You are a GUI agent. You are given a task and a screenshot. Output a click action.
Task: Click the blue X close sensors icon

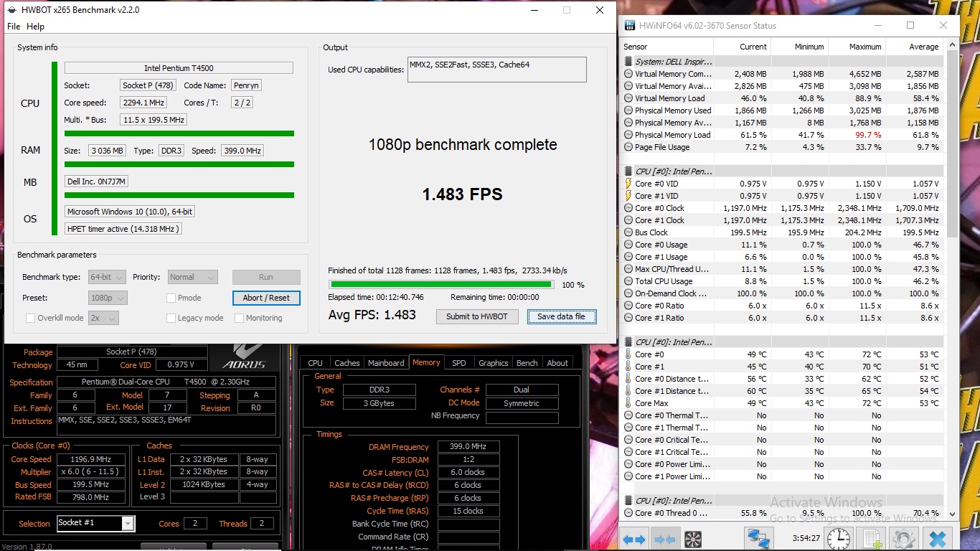pos(937,539)
